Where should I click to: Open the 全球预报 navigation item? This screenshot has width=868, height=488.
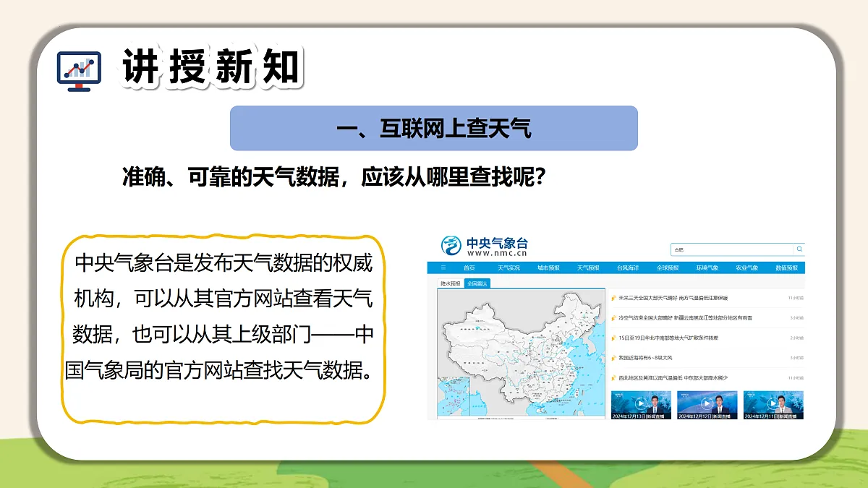[667, 267]
